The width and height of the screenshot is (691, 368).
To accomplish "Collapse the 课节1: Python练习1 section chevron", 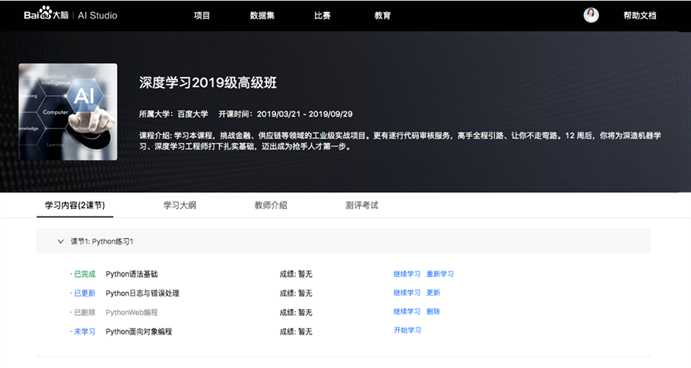I will click(60, 241).
